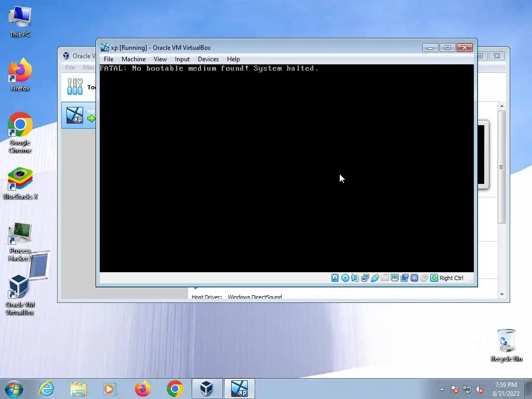This screenshot has height=399, width=532.
Task: Open the Windows Start button
Action: [x=14, y=389]
